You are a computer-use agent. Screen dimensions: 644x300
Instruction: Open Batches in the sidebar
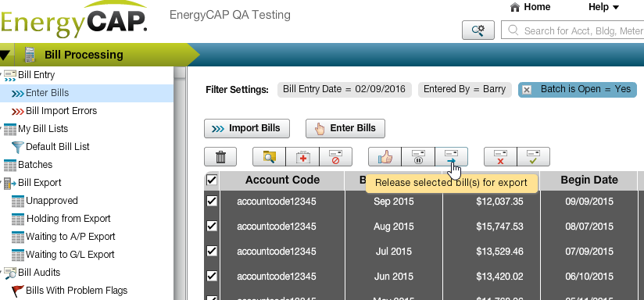click(35, 165)
